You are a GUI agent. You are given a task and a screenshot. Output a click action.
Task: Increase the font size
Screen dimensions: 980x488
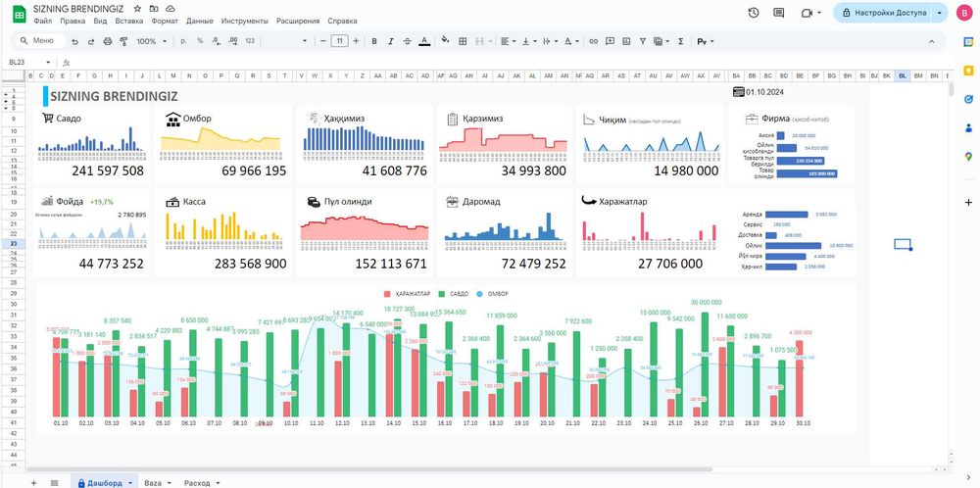(356, 41)
